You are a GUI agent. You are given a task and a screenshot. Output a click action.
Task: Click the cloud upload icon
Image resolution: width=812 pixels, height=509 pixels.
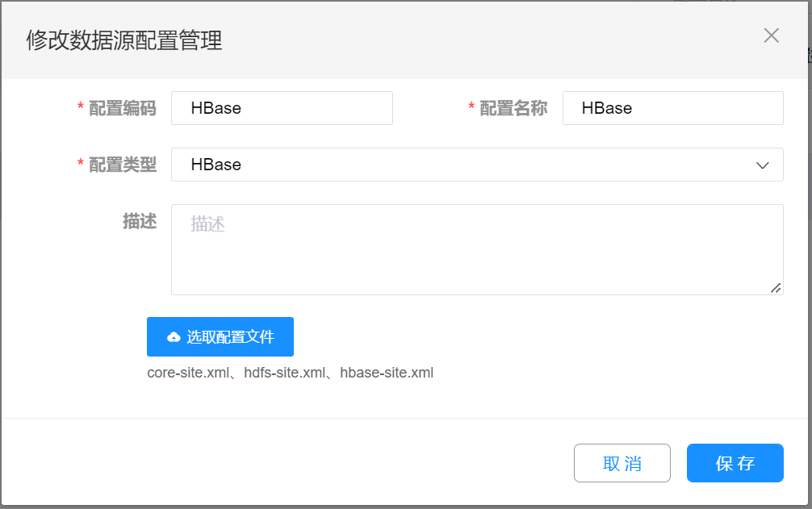coord(174,337)
